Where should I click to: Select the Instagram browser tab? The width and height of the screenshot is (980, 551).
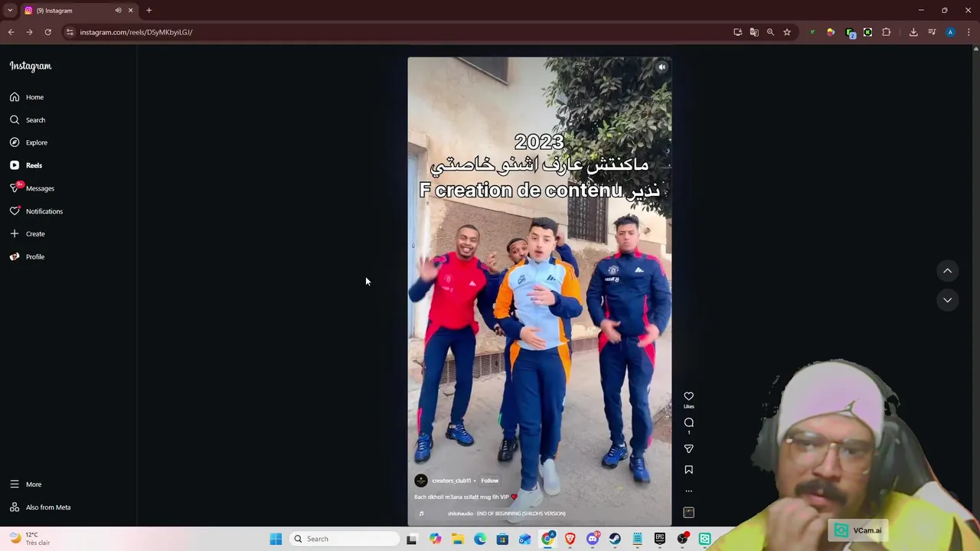coord(78,11)
